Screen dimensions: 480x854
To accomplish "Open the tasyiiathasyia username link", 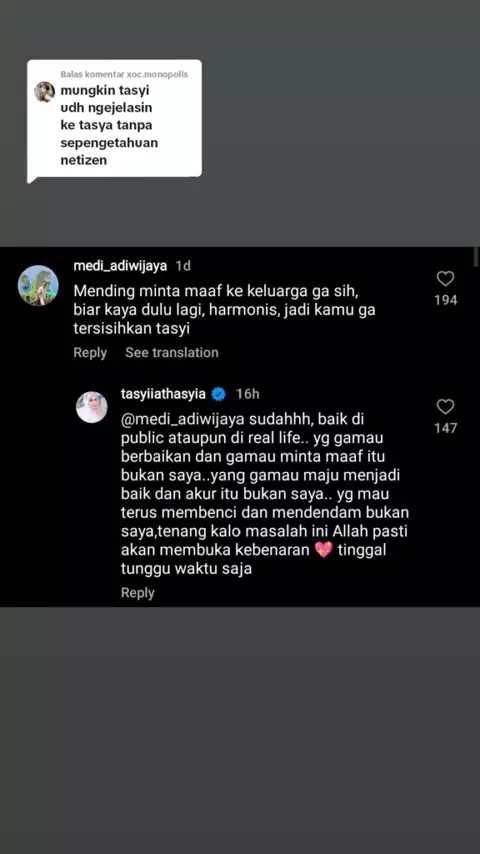I will (x=163, y=394).
